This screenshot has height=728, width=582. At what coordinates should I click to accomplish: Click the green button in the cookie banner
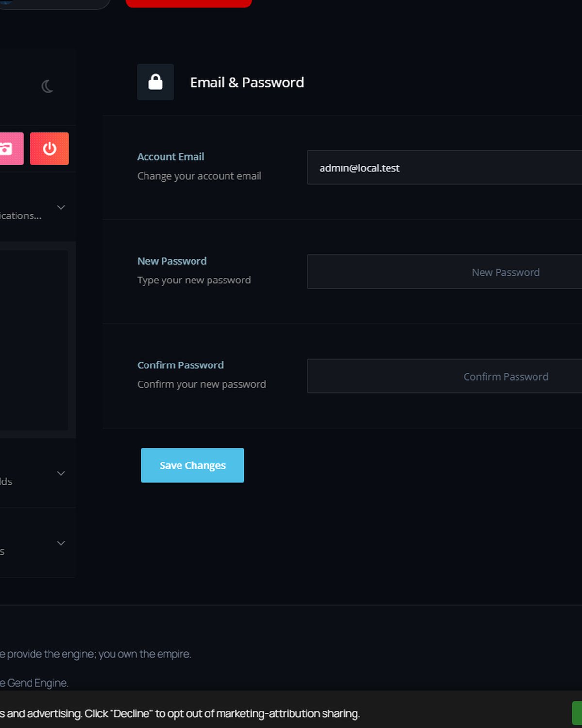[x=577, y=713]
